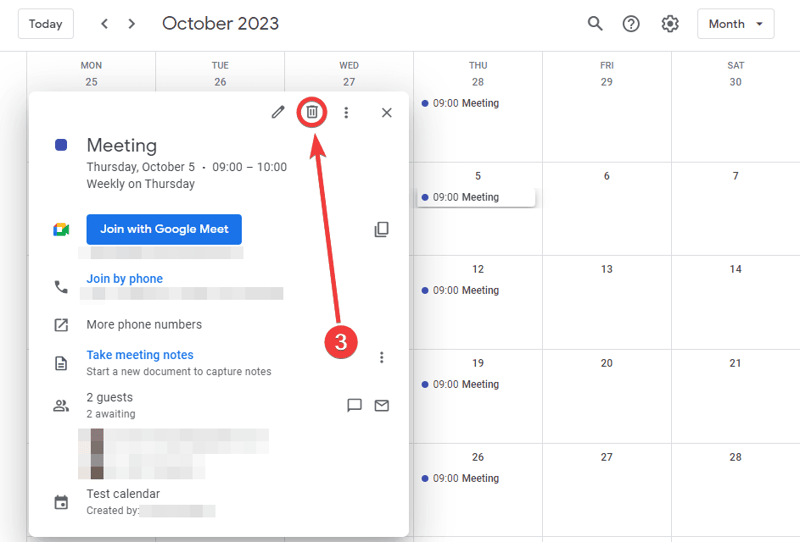Go to next month with right chevron
800x542 pixels.
click(132, 24)
